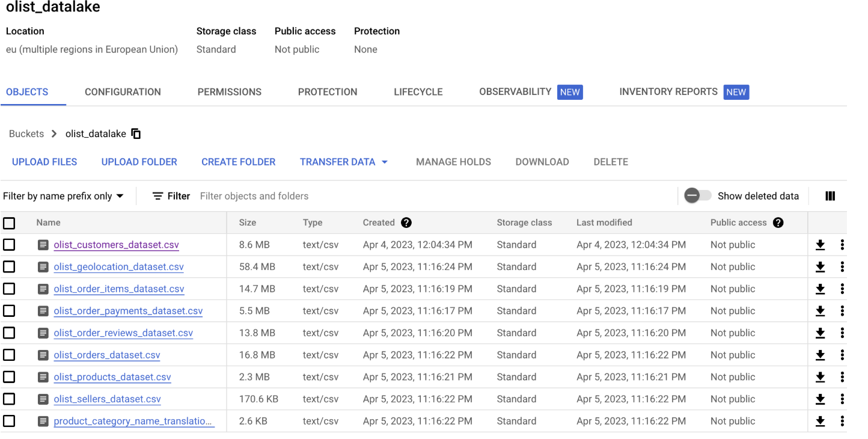Open olist_geolocation_dataset.csv link
This screenshot has height=439, width=868.
pos(119,267)
